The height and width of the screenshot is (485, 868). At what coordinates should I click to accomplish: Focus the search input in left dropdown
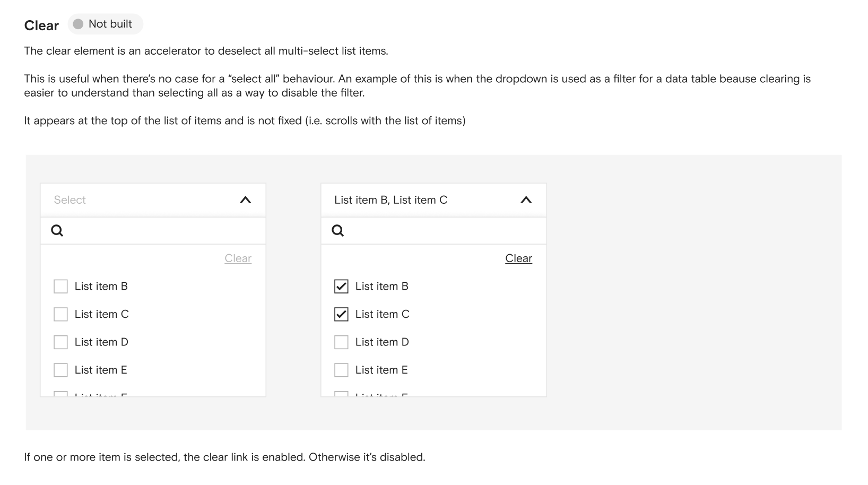(x=153, y=230)
